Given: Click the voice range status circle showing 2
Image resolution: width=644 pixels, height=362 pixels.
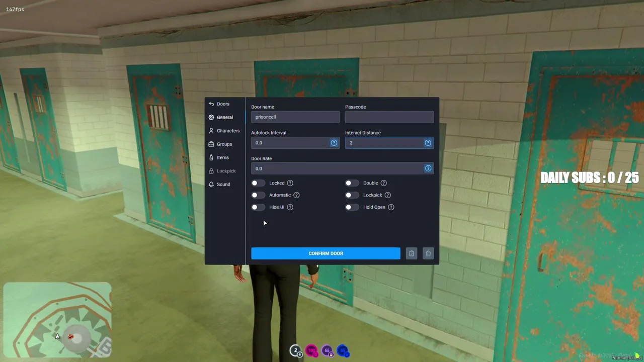Looking at the screenshot, I should (x=296, y=350).
